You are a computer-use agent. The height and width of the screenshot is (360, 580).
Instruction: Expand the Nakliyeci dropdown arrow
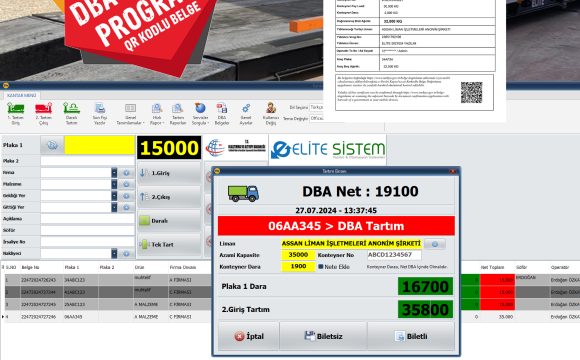pyautogui.click(x=114, y=253)
